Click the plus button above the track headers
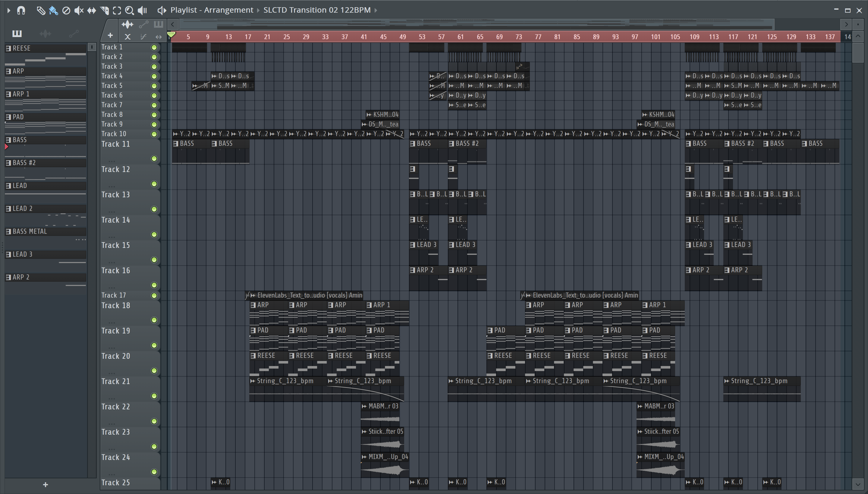 tap(110, 35)
